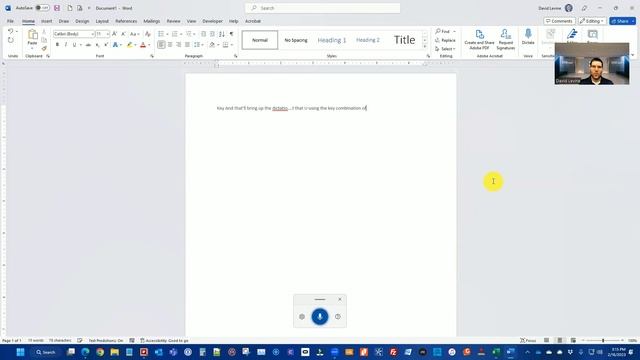The width and height of the screenshot is (640, 360).
Task: Apply Heading 1 style
Action: [x=332, y=40]
